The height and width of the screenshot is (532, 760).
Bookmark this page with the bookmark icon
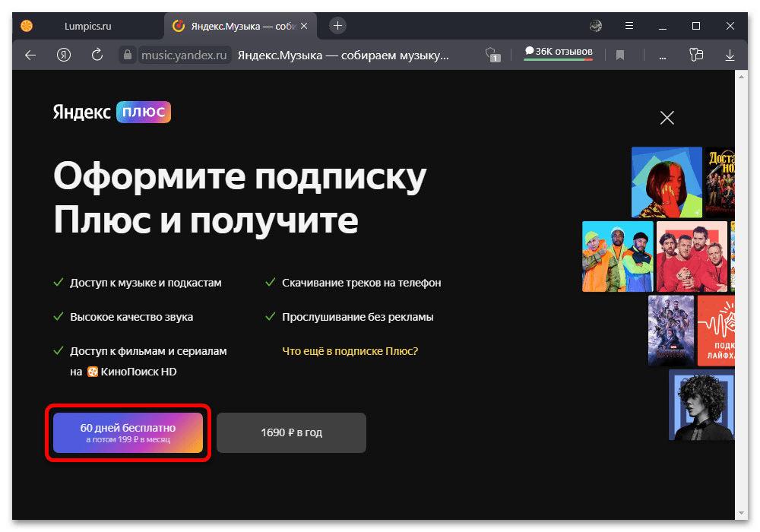click(x=619, y=55)
